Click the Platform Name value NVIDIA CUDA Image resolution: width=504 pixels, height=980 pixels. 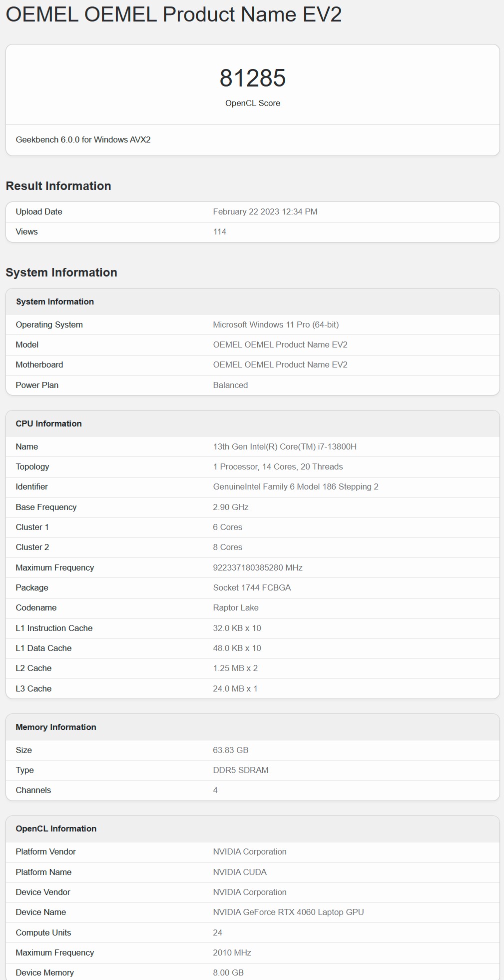240,872
